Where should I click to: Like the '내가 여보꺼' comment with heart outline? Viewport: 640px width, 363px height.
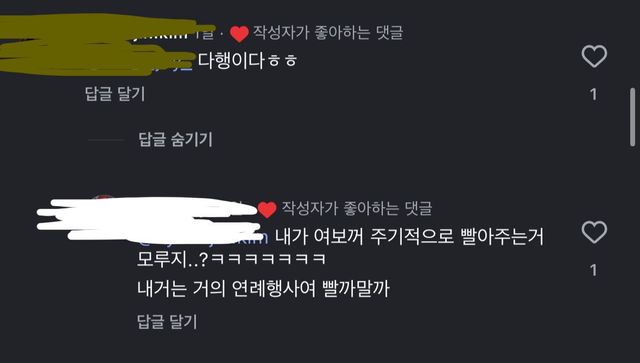coord(594,232)
